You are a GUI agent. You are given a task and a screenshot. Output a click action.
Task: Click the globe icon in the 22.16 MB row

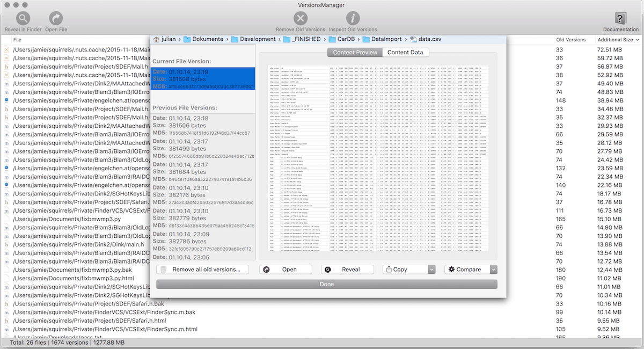point(6,185)
